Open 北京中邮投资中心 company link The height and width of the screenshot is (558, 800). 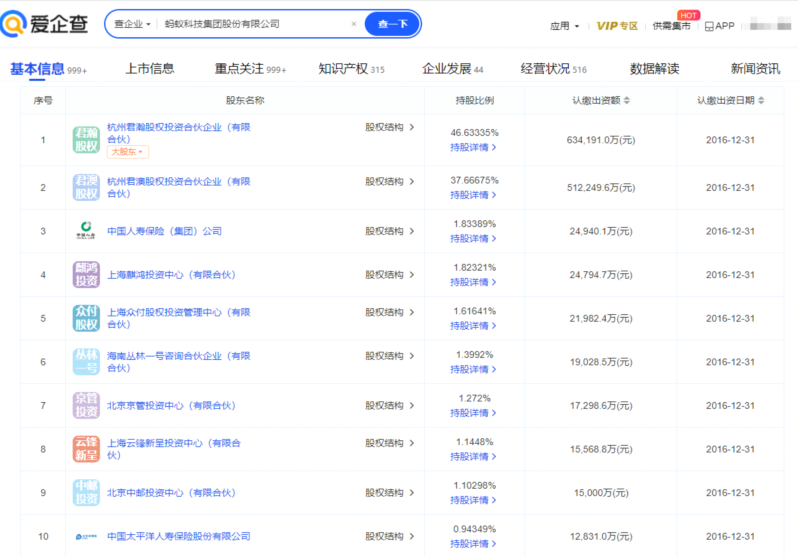pyautogui.click(x=171, y=493)
